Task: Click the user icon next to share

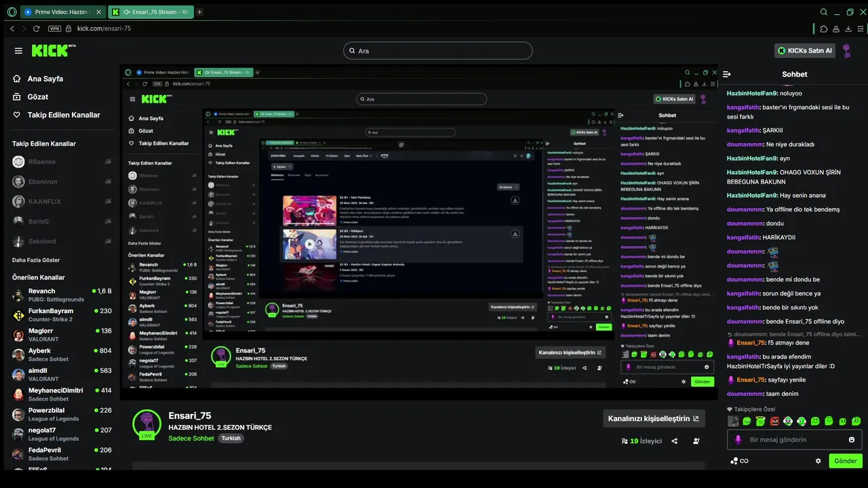Action: (696, 441)
